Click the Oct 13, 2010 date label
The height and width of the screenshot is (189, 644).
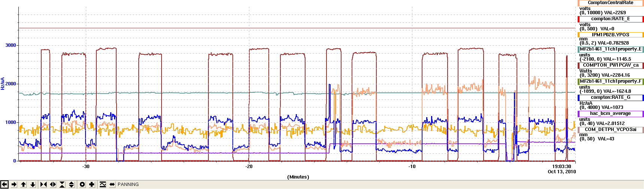pyautogui.click(x=562, y=172)
